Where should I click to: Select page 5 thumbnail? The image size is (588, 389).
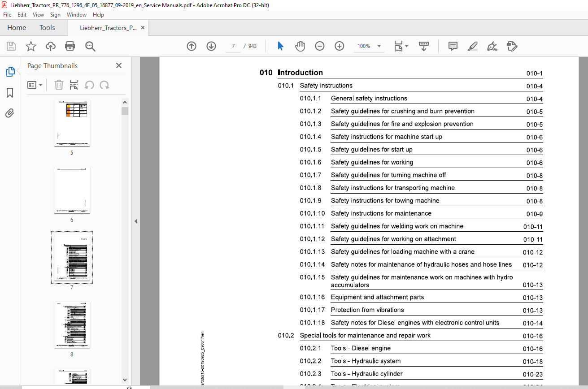[72, 123]
